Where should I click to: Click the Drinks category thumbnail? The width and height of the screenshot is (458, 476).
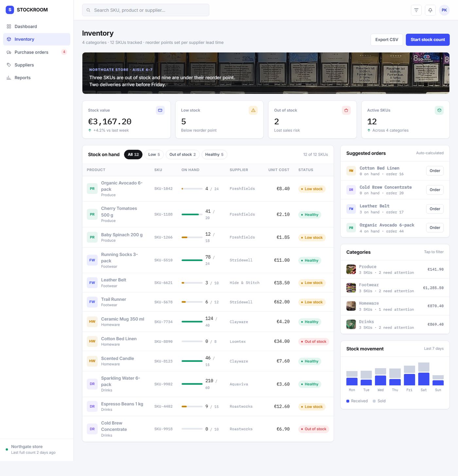pos(351,324)
